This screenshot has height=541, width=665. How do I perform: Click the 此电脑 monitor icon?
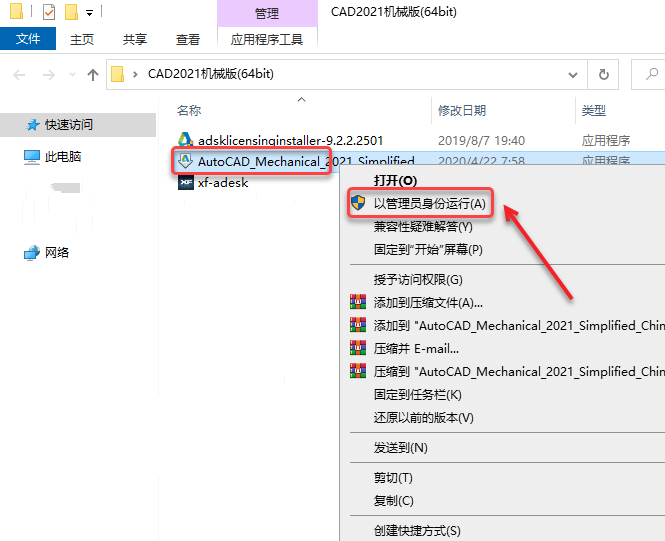coord(31,157)
